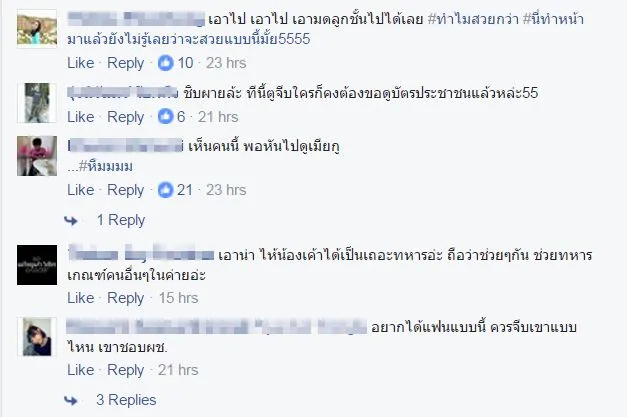The image size is (627, 417).
Task: Like the first comment with 5555
Action: (x=80, y=63)
